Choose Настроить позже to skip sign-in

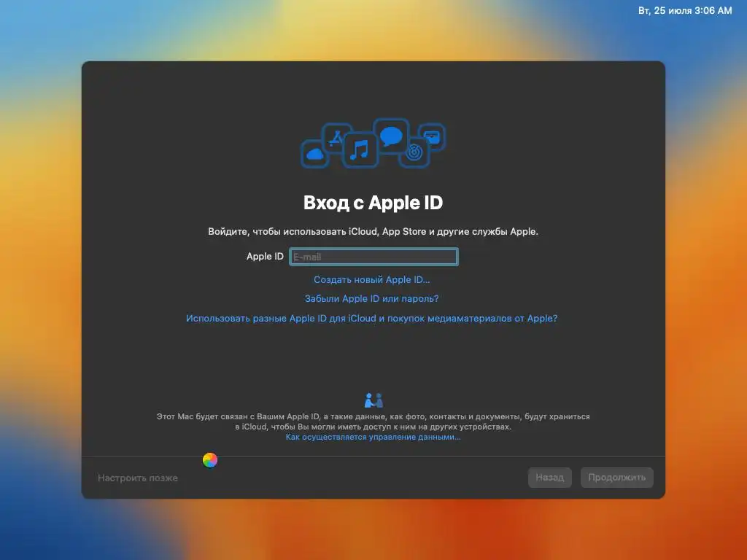coord(138,478)
